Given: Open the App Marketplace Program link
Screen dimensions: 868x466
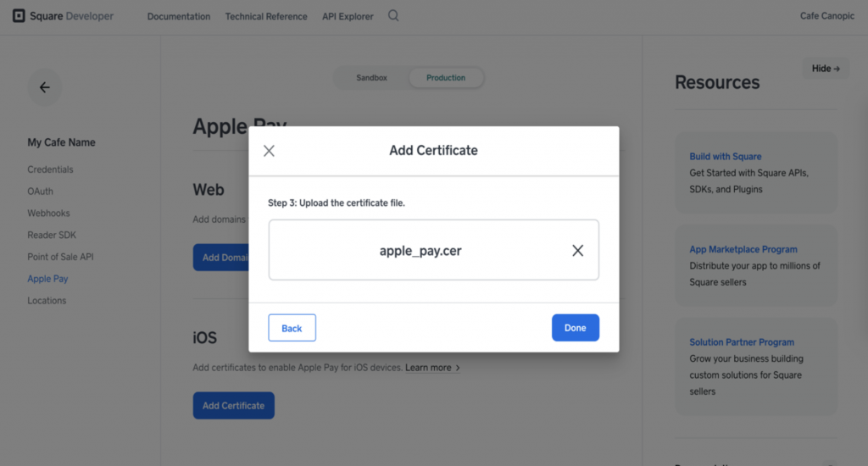Looking at the screenshot, I should click(x=743, y=250).
